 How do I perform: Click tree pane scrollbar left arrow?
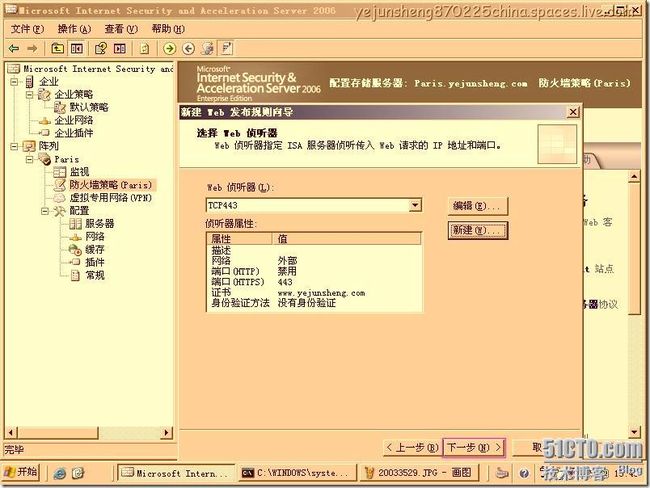pos(11,432)
